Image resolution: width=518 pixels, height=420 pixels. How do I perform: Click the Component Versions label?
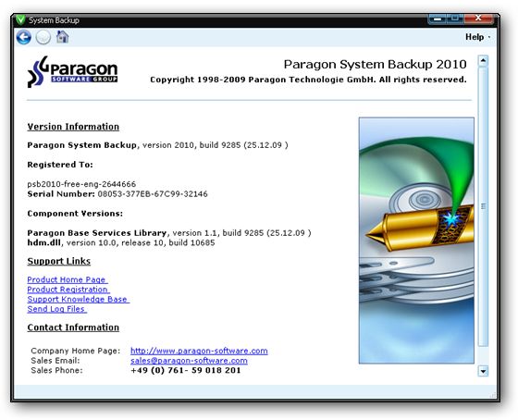[x=75, y=214]
